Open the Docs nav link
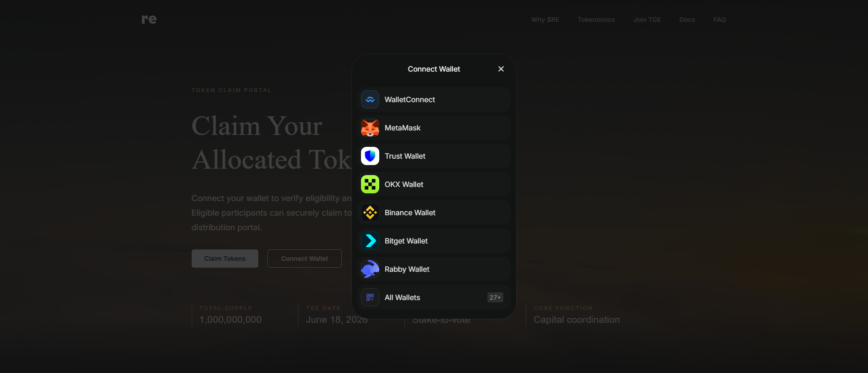Image resolution: width=868 pixels, height=373 pixels. click(x=687, y=20)
